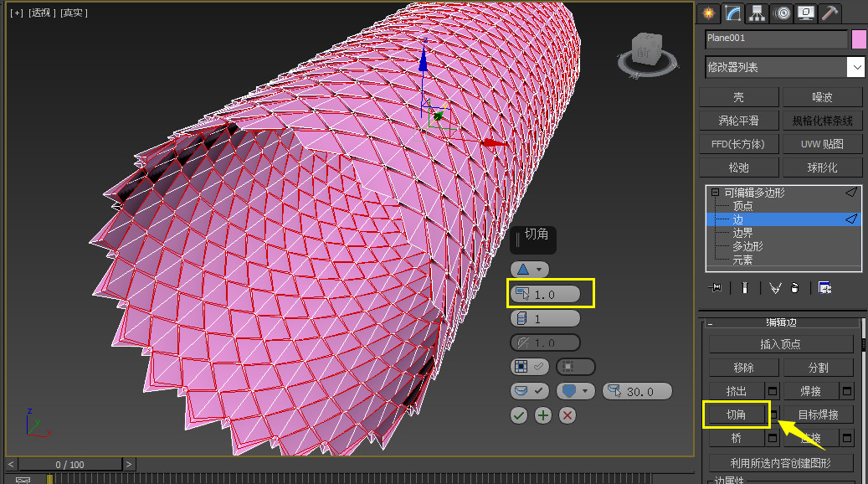The width and height of the screenshot is (868, 484).
Task: Open the Motion panel wheel icon
Action: (x=781, y=13)
